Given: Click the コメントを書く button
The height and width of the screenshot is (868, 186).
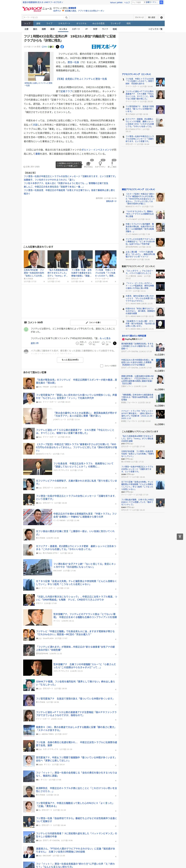Looking at the screenshot, I should tap(93, 322).
